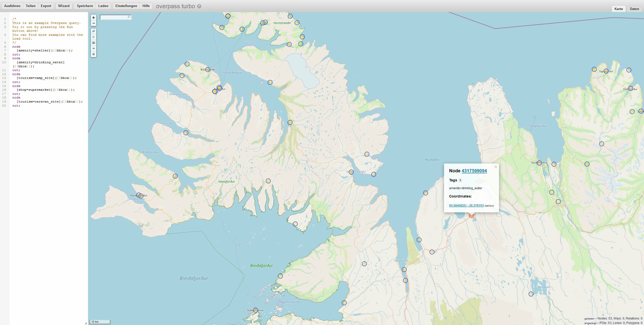Viewport: 644px width, 325px height.
Task: Switch to the Daten tab
Action: pos(634,9)
